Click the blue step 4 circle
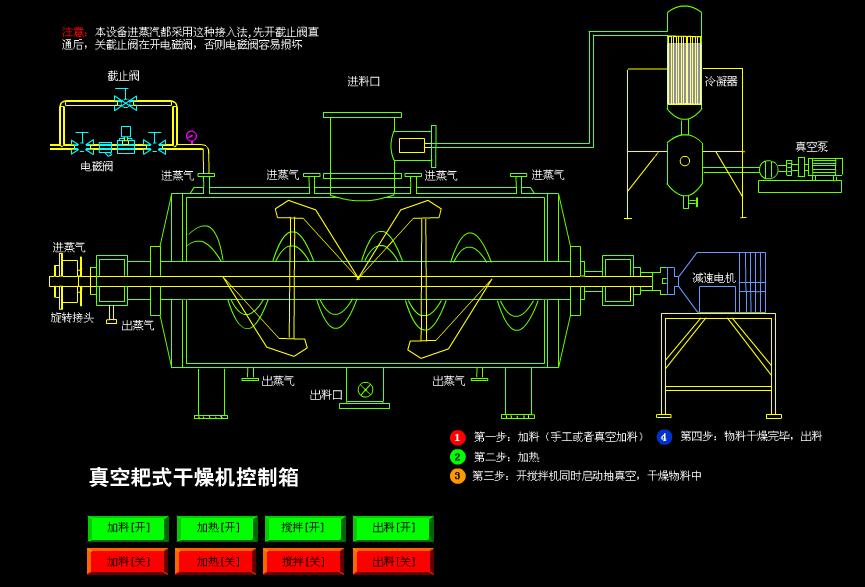 point(664,437)
